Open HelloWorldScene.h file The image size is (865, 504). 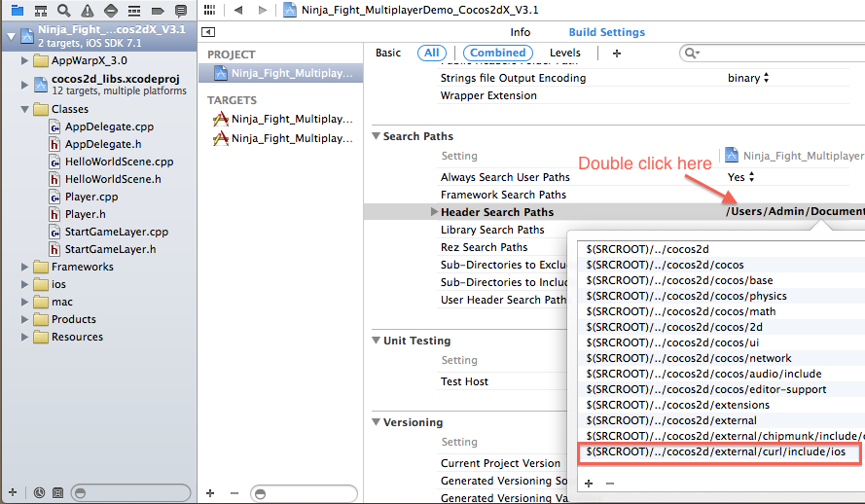105,179
